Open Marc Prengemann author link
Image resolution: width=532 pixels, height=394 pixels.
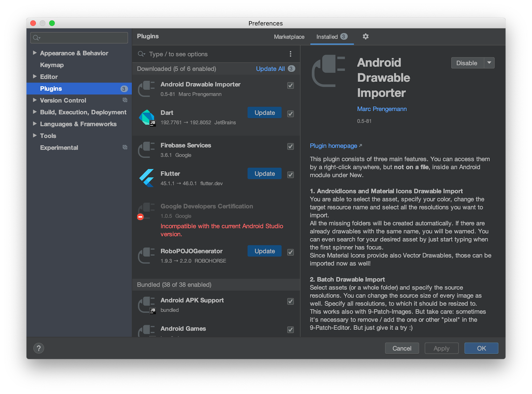click(x=382, y=109)
